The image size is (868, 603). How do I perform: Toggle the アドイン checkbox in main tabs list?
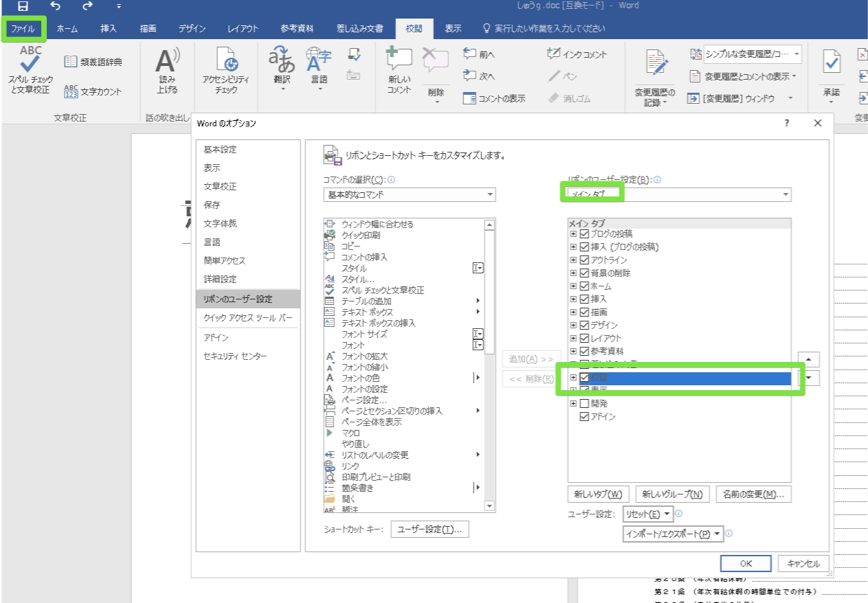pyautogui.click(x=585, y=417)
